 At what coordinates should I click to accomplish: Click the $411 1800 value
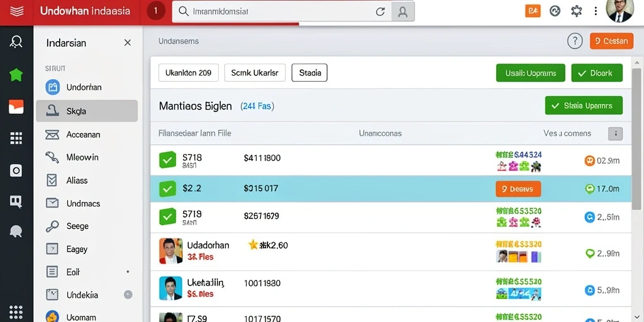[262, 158]
